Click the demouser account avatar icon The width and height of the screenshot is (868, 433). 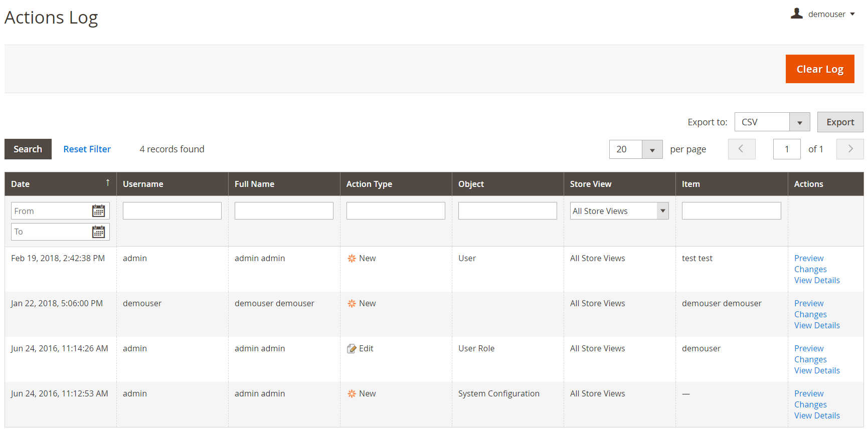[x=796, y=14]
